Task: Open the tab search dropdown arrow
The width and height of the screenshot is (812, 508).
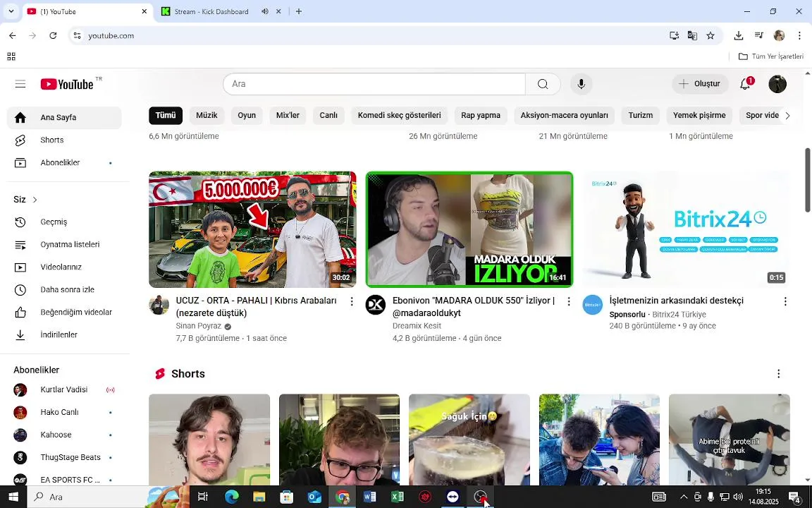Action: pyautogui.click(x=11, y=11)
